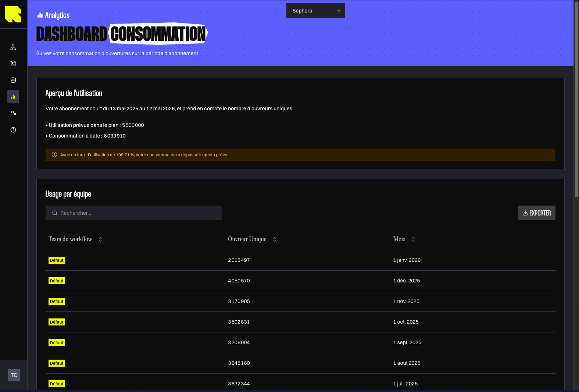
Task: Open the database sidebar icon
Action: click(x=13, y=80)
